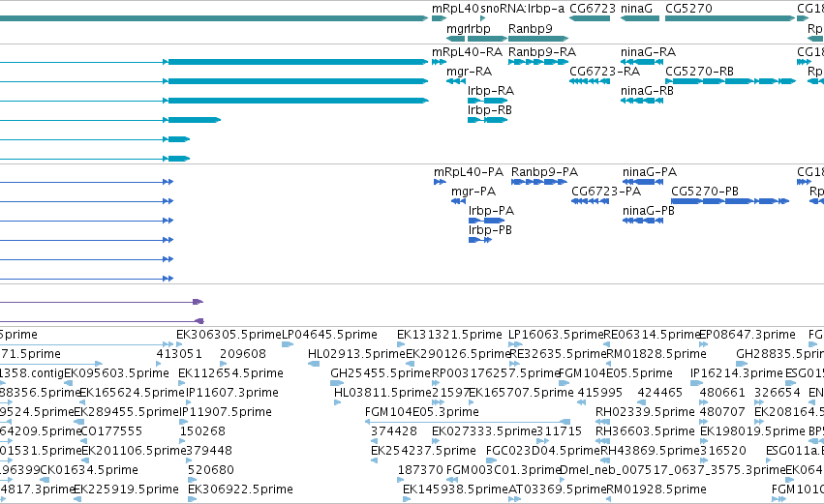Select the snoRNA:Irbp-a gene label
The height and width of the screenshot is (504, 824).
(522, 9)
